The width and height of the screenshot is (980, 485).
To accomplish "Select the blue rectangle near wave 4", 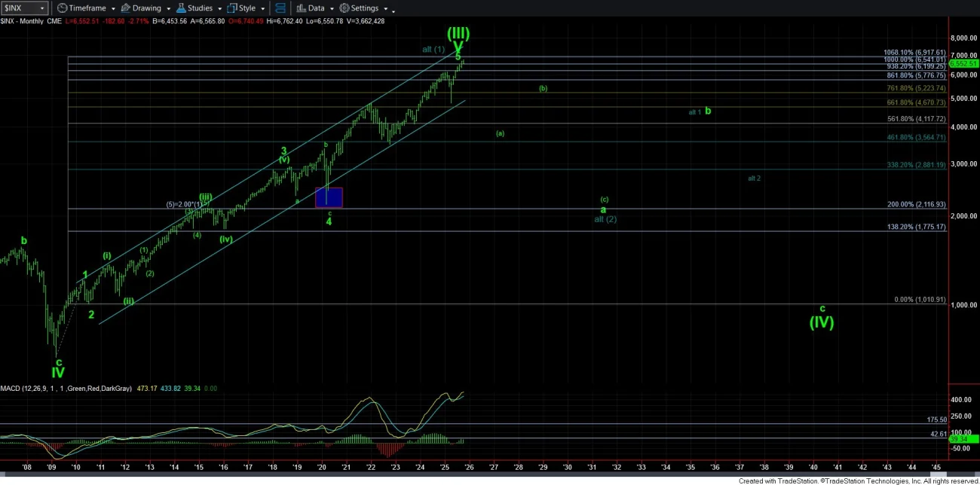I will (329, 197).
